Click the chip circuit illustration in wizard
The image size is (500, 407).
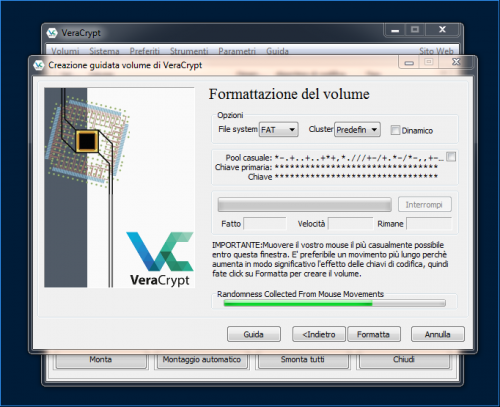[87, 141]
